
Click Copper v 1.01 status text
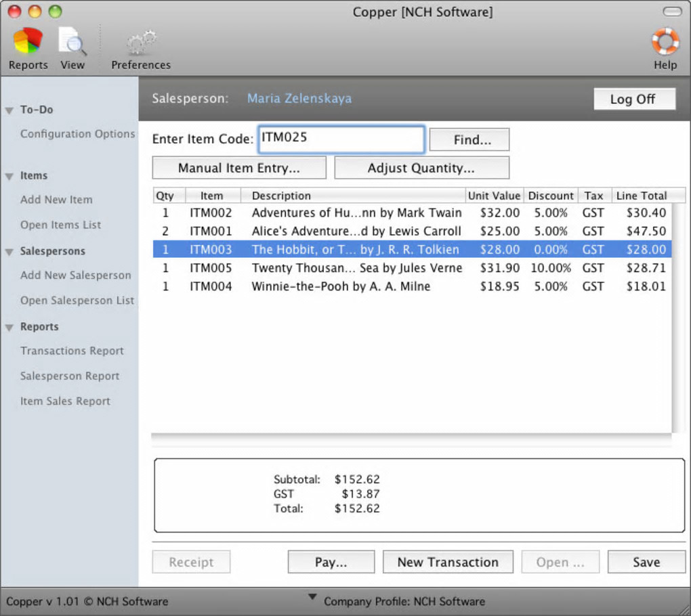pyautogui.click(x=87, y=602)
